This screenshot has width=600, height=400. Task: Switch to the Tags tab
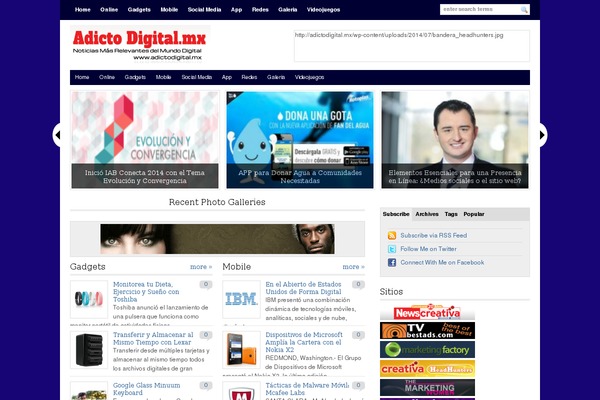click(x=451, y=214)
